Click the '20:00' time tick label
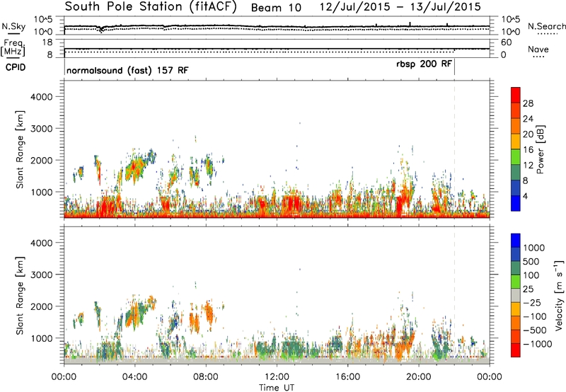The width and height of the screenshot is (566, 392). [x=418, y=377]
